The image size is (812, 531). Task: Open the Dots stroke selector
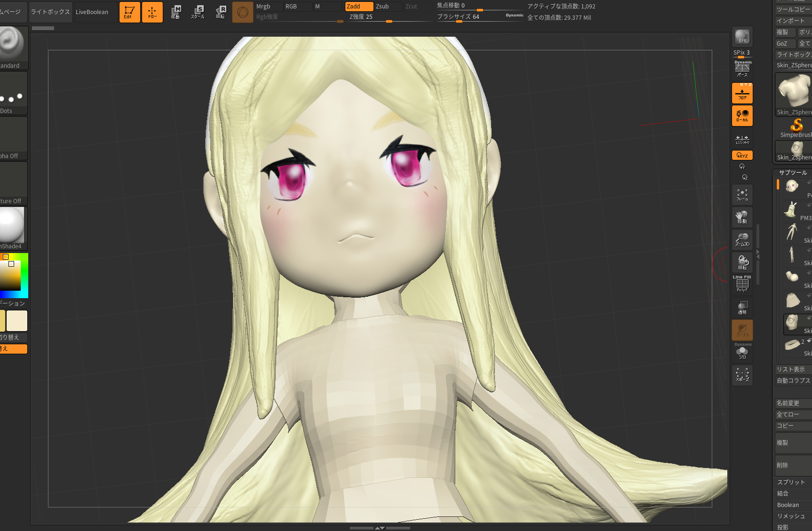click(x=14, y=93)
